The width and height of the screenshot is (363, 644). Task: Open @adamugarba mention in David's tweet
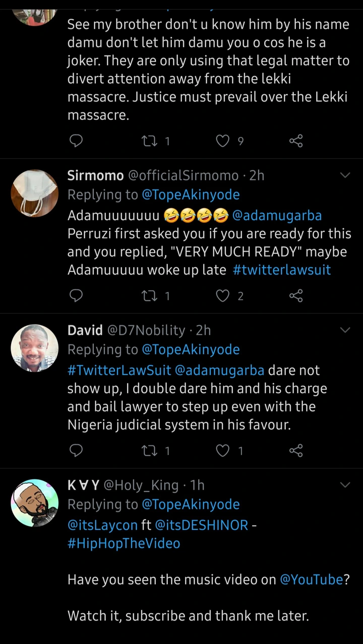[219, 370]
